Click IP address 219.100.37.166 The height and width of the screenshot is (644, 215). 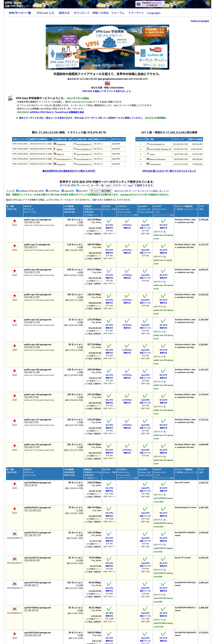(32, 347)
